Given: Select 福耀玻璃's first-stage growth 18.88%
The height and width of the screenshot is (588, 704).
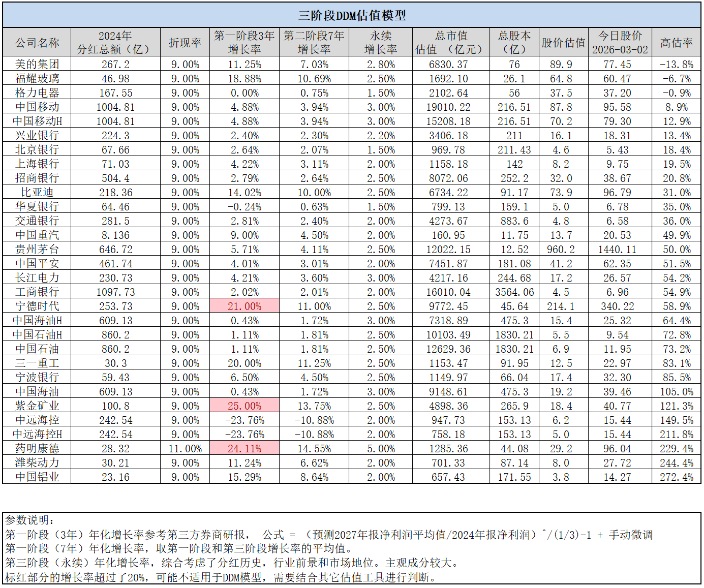Looking at the screenshot, I should pyautogui.click(x=244, y=78).
